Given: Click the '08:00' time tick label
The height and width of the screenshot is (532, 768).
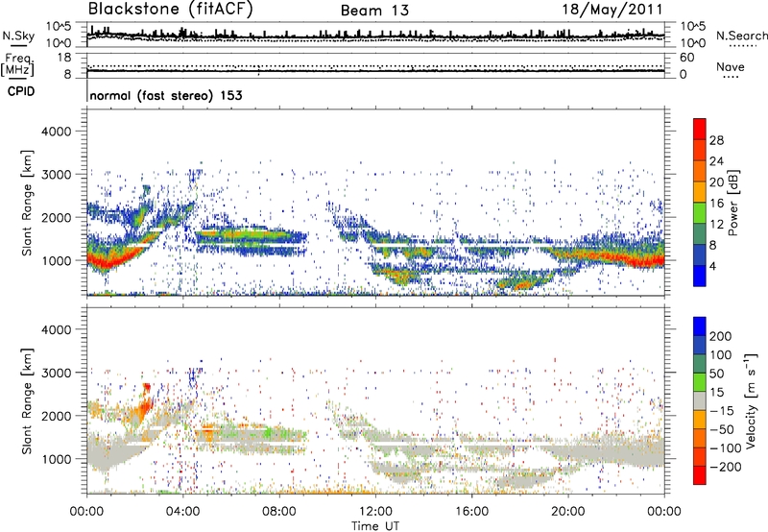Looking at the screenshot, I should [x=279, y=512].
